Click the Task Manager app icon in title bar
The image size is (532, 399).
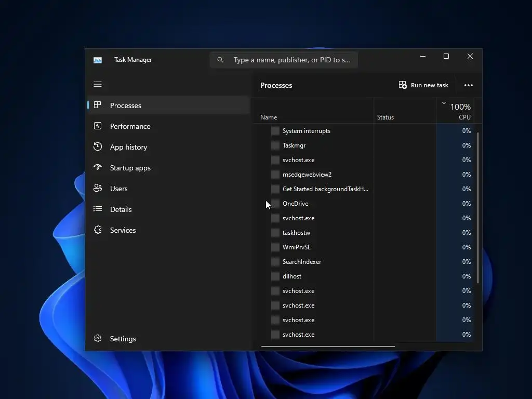point(98,60)
